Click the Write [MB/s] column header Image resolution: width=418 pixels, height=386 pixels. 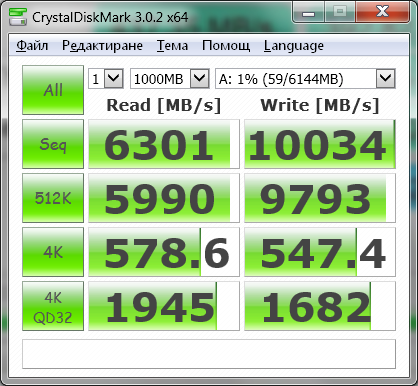point(320,105)
